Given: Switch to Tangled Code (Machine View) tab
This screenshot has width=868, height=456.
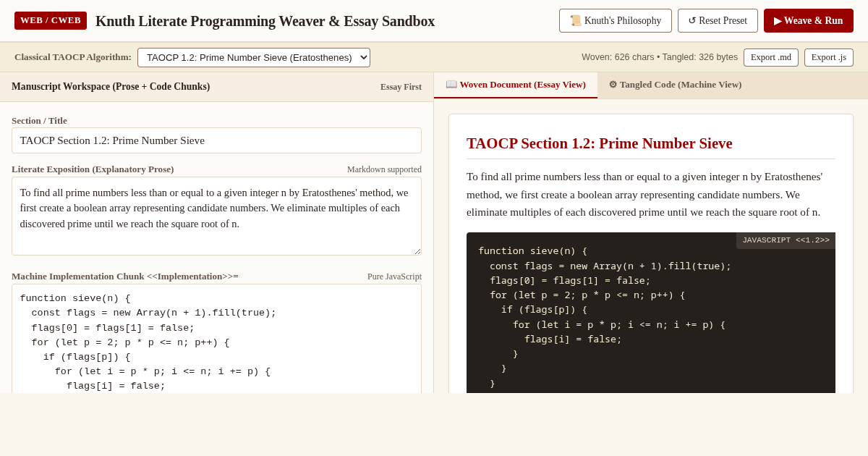Looking at the screenshot, I should pos(675,85).
